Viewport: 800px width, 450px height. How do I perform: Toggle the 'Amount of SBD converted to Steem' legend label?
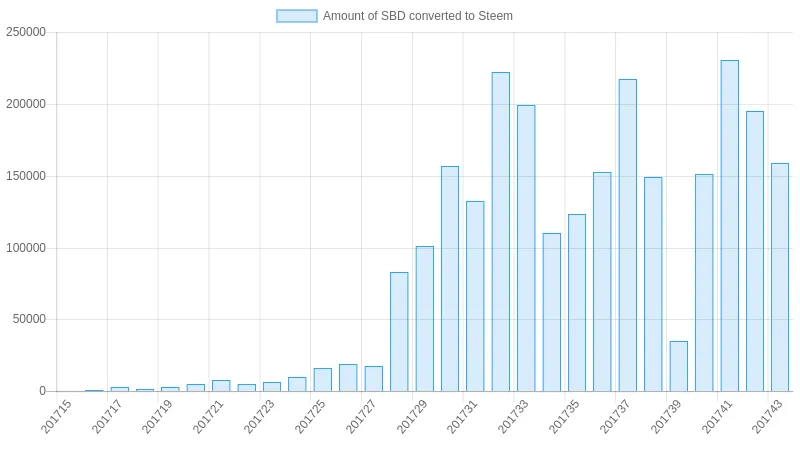pyautogui.click(x=417, y=16)
